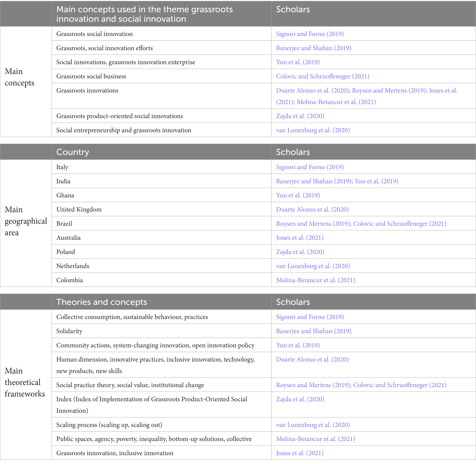The width and height of the screenshot is (476, 464).
Task: Click Yun et al. citation in grassroots innovation enterprise row
Action: [x=298, y=62]
